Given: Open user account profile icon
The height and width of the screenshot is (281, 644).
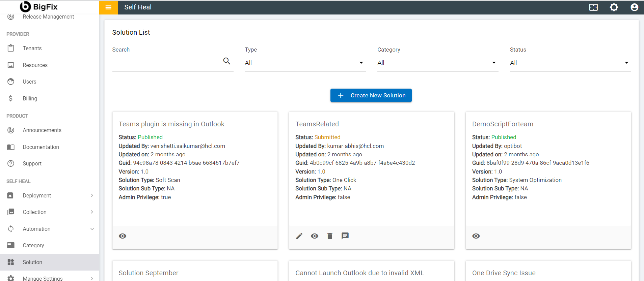Looking at the screenshot, I should (x=634, y=7).
